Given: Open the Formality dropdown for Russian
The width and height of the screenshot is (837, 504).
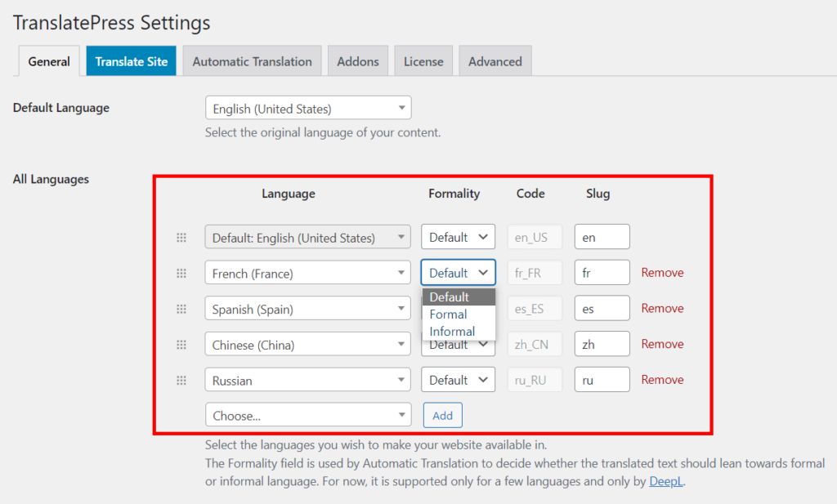Looking at the screenshot, I should [x=458, y=379].
